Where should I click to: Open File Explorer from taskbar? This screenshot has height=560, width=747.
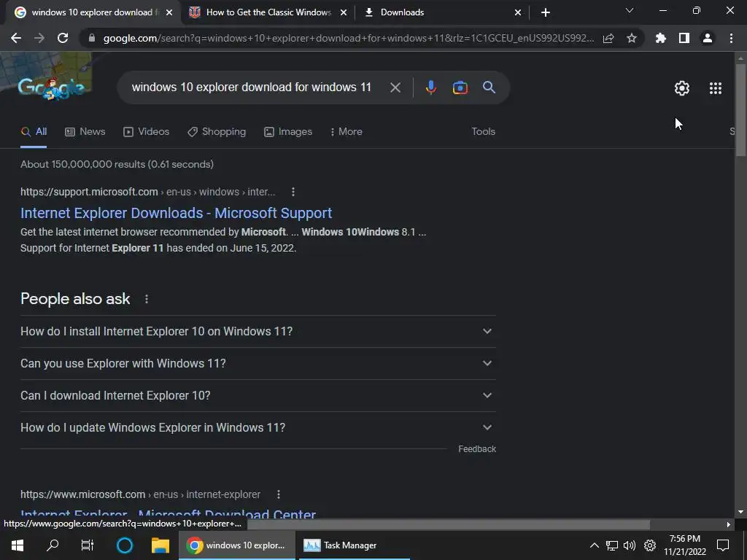pos(160,545)
